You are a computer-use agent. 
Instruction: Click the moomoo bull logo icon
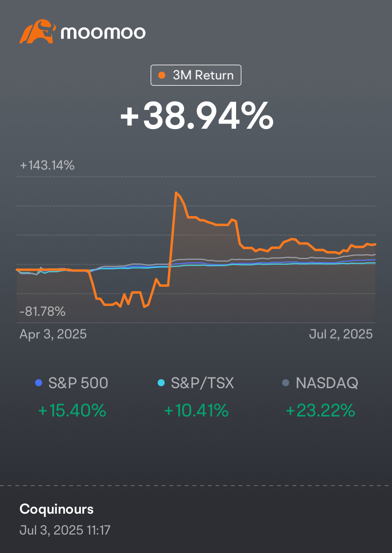(x=37, y=31)
